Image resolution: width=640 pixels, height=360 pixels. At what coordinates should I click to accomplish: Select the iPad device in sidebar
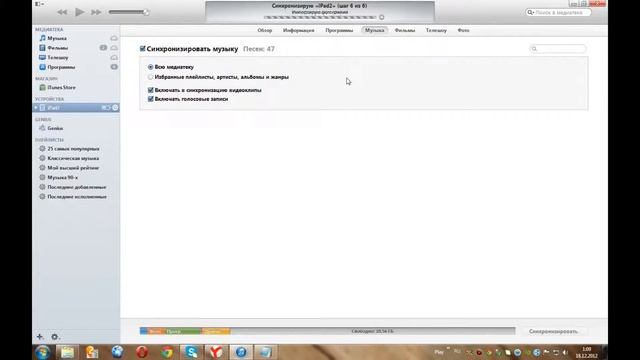76,107
